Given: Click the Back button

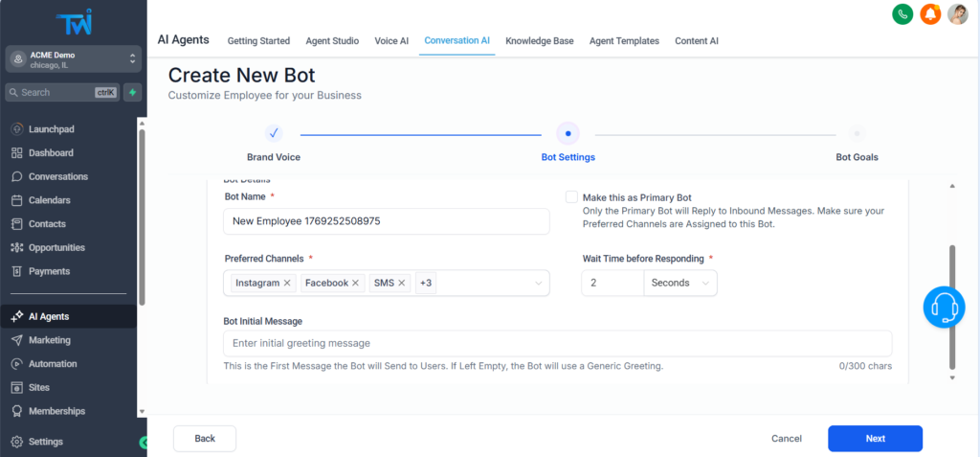Looking at the screenshot, I should click(x=205, y=439).
